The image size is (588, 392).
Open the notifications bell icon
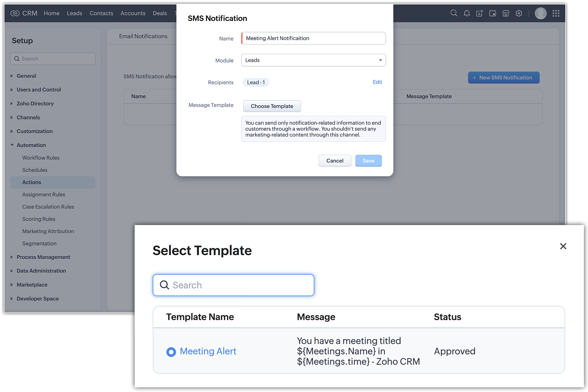pyautogui.click(x=467, y=13)
